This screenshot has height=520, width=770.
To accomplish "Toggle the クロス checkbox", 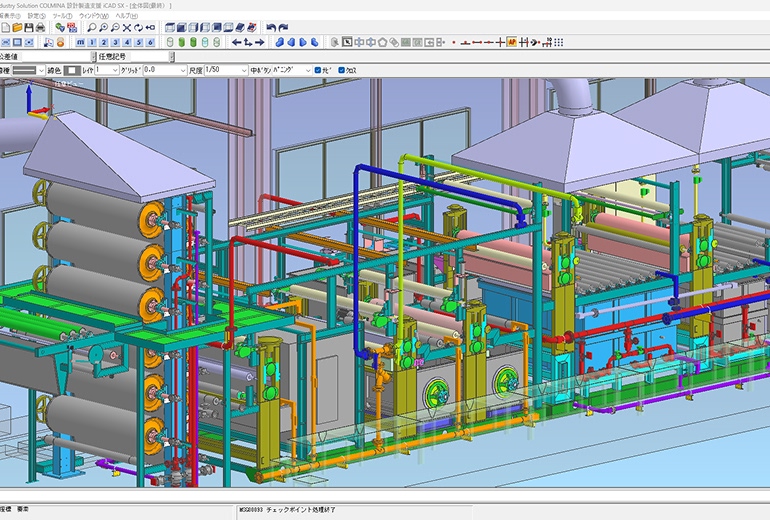I will click(341, 71).
